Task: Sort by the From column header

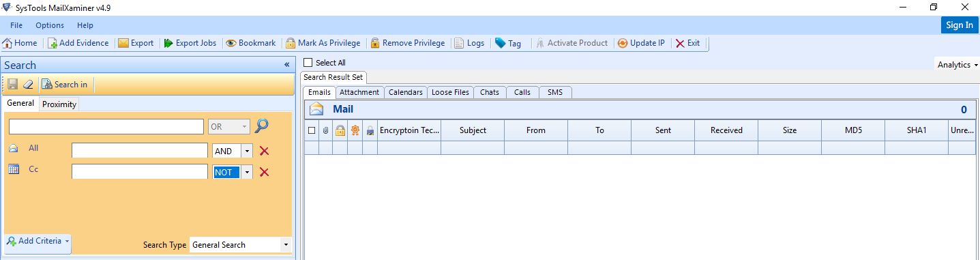Action: (x=536, y=130)
